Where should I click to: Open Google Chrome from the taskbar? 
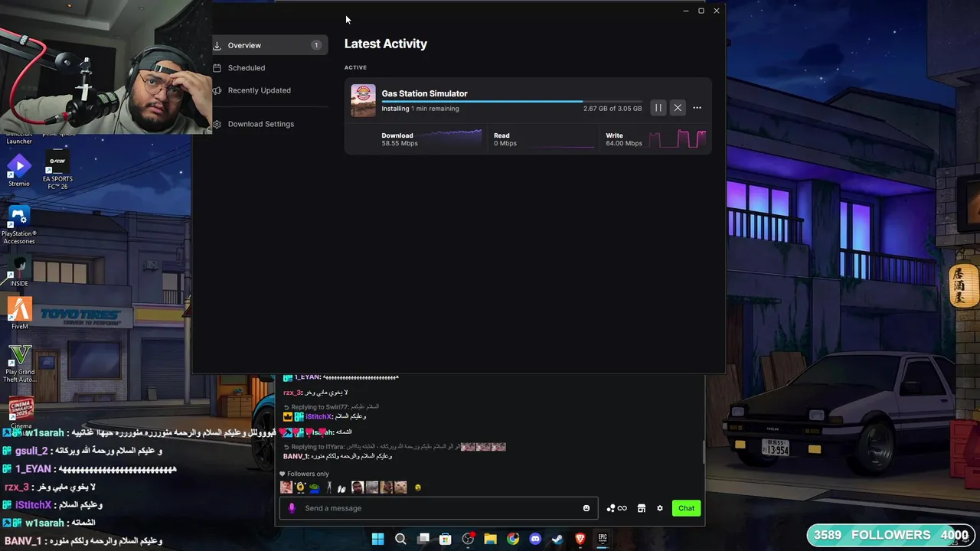pyautogui.click(x=513, y=539)
